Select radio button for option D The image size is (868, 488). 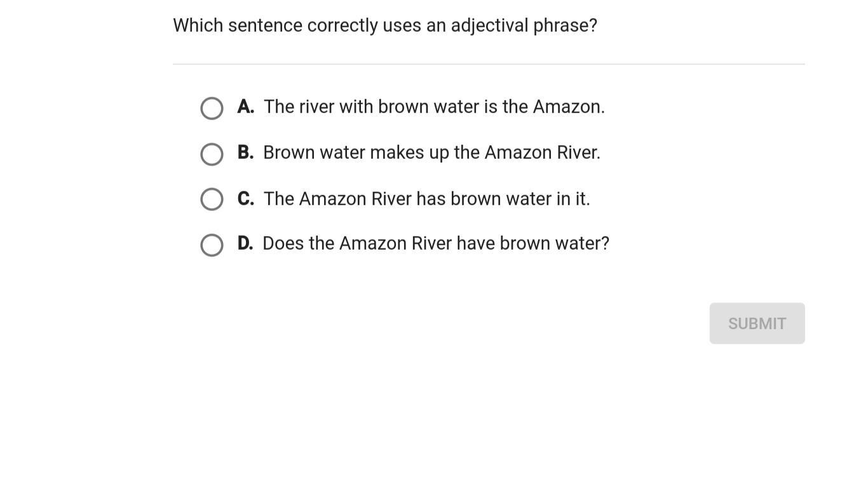212,245
